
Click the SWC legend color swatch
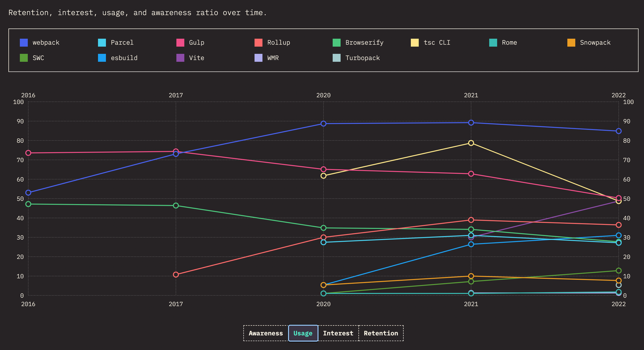point(24,58)
